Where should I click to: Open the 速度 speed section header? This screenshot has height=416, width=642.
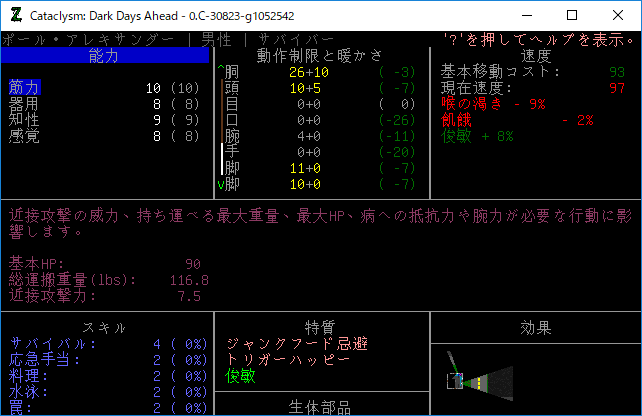click(534, 56)
